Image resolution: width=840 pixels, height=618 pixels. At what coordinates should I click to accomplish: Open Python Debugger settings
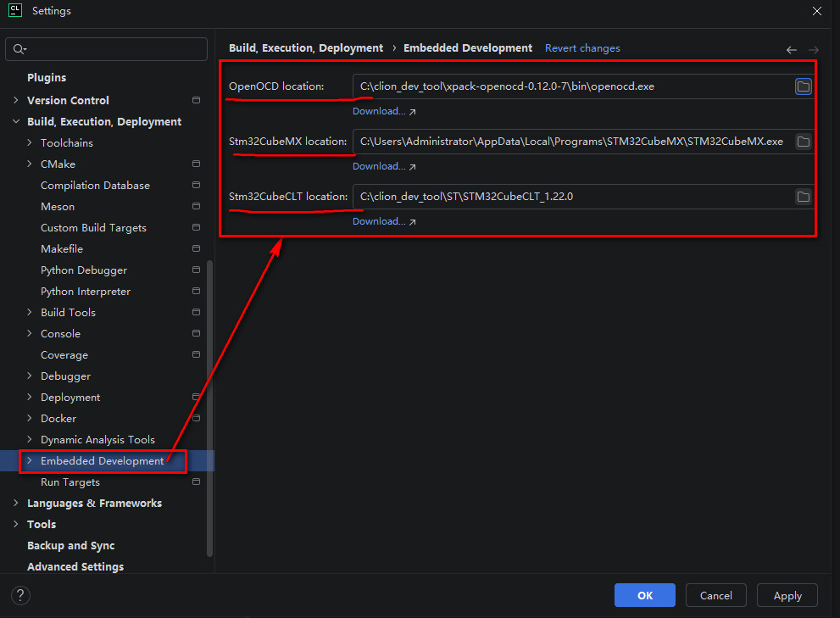(x=84, y=270)
